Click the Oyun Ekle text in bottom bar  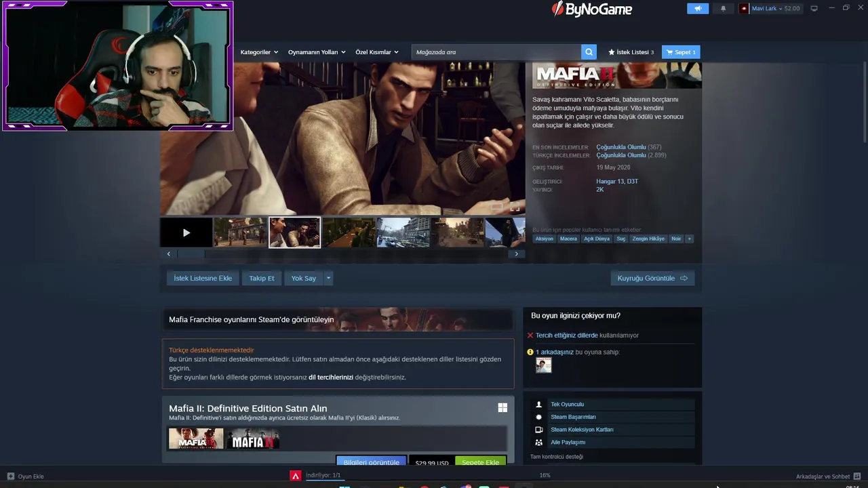click(x=31, y=476)
